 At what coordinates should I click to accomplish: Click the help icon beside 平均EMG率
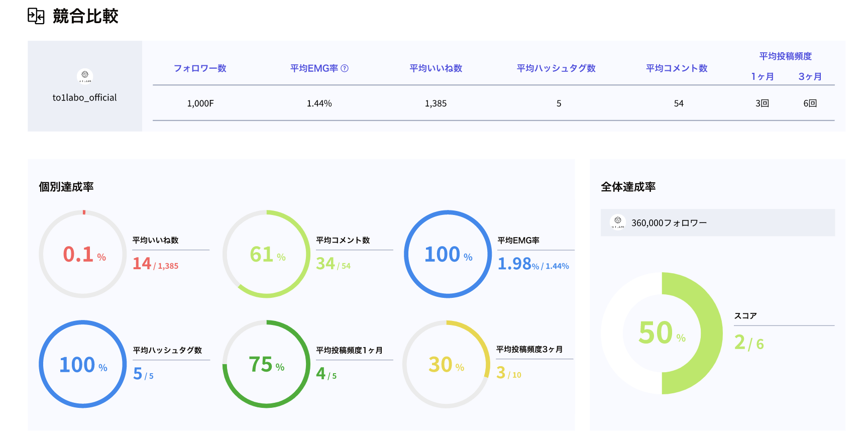click(x=345, y=68)
